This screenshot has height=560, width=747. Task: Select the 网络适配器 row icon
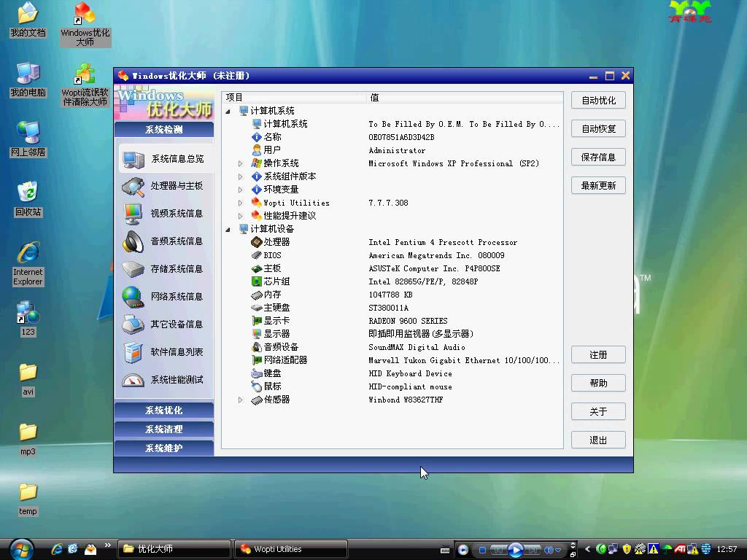click(257, 360)
